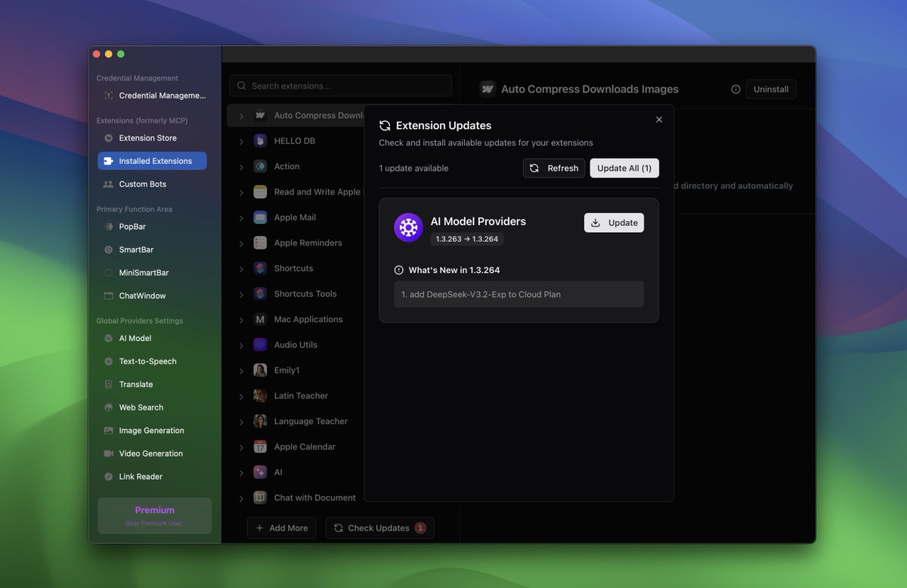Image resolution: width=907 pixels, height=588 pixels.
Task: Click the Apple Mail extension icon
Action: 260,218
